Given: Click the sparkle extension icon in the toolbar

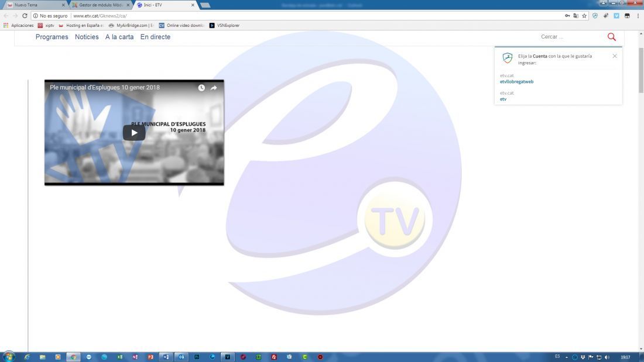Looking at the screenshot, I should pyautogui.click(x=606, y=16).
